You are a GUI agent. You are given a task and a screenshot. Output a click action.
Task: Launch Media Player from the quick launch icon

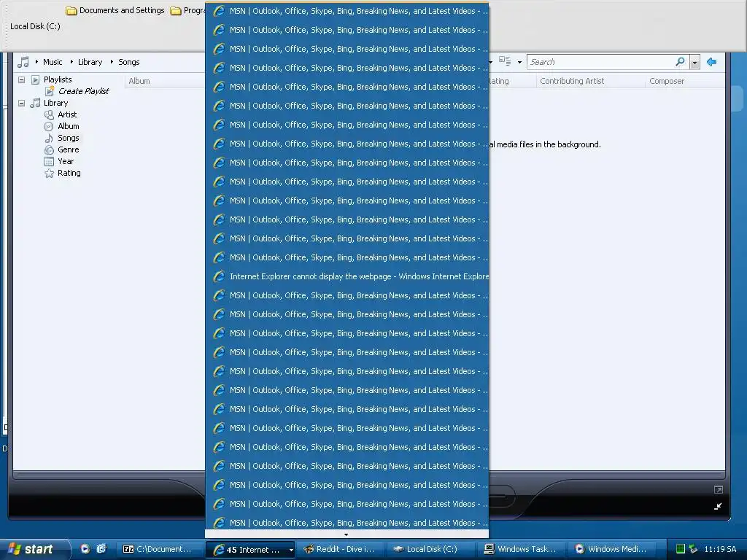point(85,549)
